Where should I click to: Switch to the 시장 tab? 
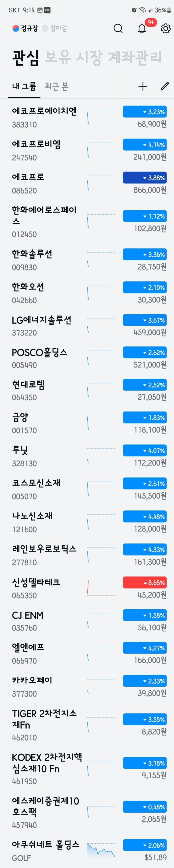pyautogui.click(x=89, y=57)
